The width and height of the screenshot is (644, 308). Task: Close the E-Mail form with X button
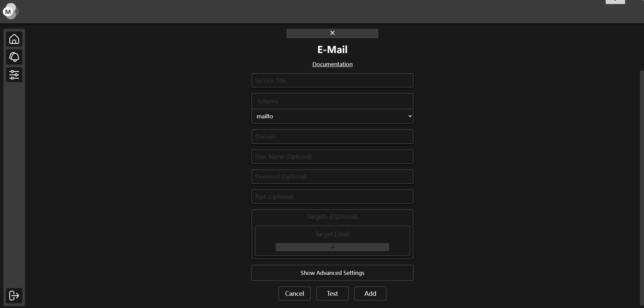[x=332, y=33]
